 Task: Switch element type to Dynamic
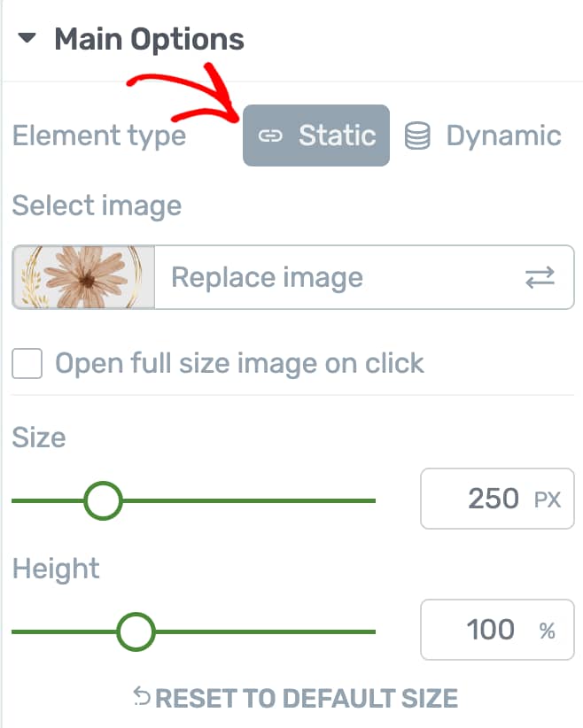[483, 136]
